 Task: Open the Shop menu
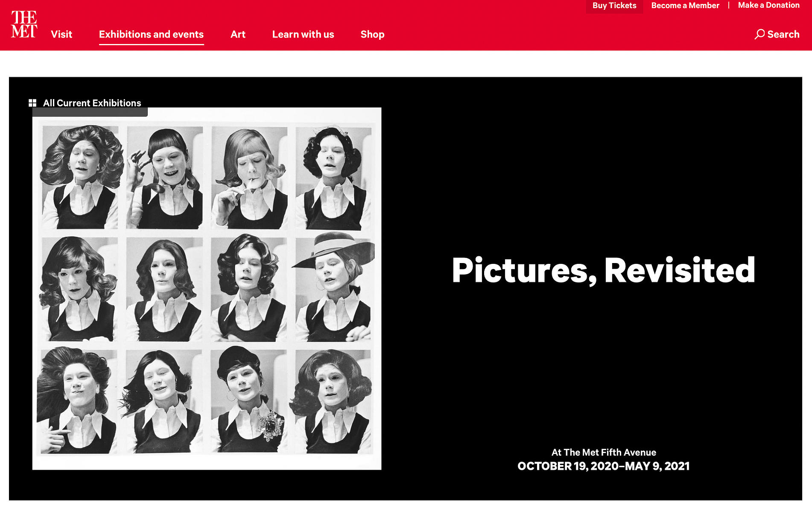click(x=372, y=35)
